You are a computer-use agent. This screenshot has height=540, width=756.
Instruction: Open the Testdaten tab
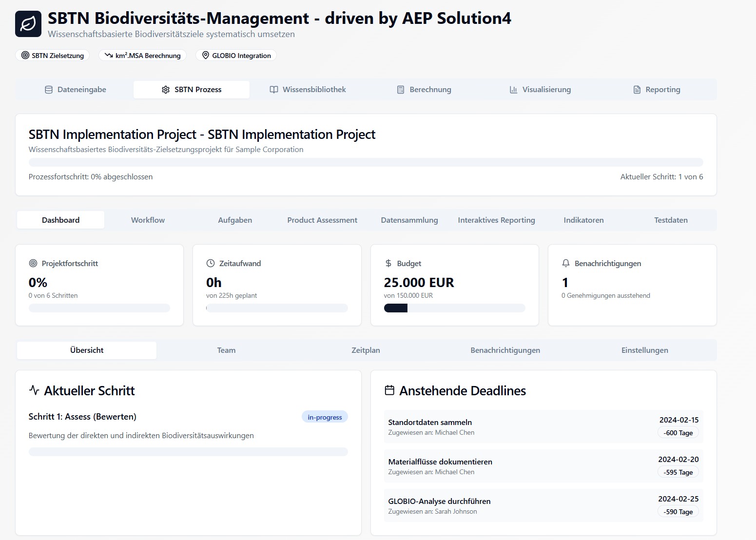pyautogui.click(x=671, y=220)
